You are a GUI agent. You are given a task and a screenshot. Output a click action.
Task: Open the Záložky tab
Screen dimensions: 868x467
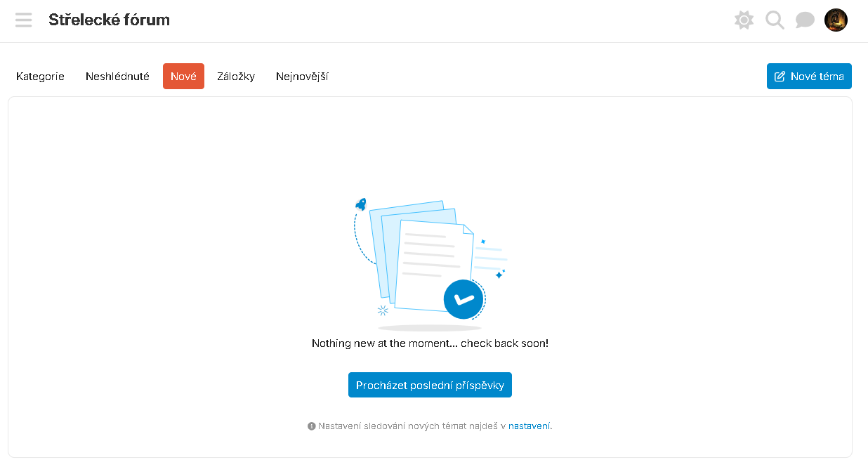(x=236, y=77)
